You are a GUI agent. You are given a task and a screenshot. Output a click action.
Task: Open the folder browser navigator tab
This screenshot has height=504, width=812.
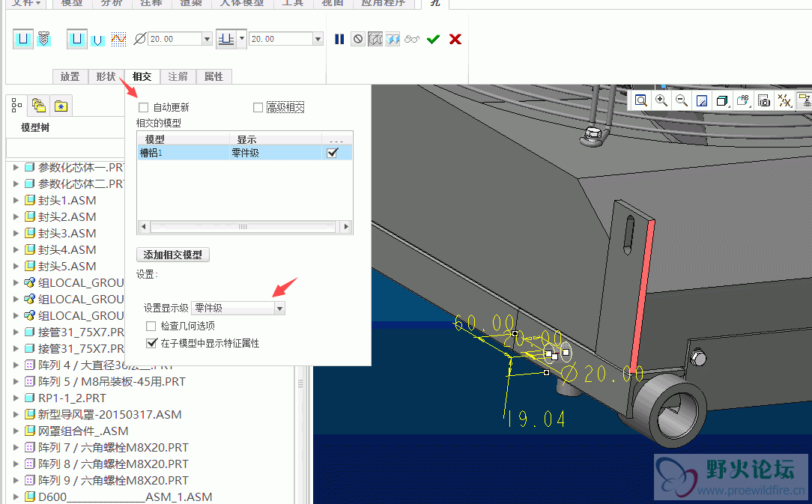click(x=39, y=106)
